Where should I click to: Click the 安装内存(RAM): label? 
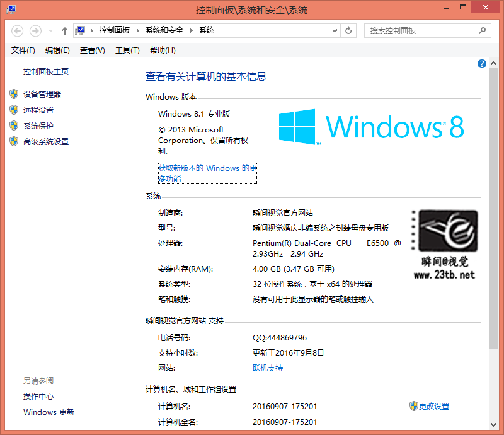click(185, 269)
